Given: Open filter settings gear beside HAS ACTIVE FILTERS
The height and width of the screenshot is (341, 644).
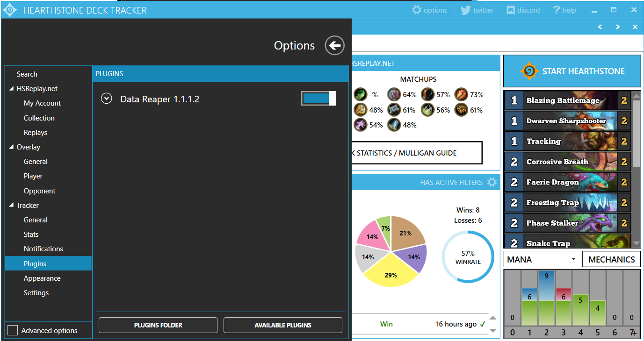Looking at the screenshot, I should point(492,182).
